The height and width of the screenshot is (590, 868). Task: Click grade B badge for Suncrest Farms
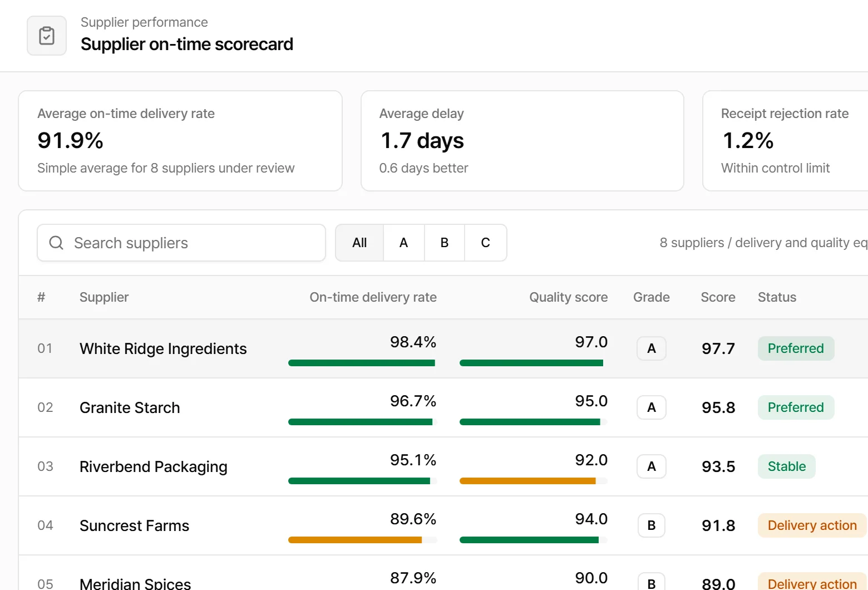652,525
